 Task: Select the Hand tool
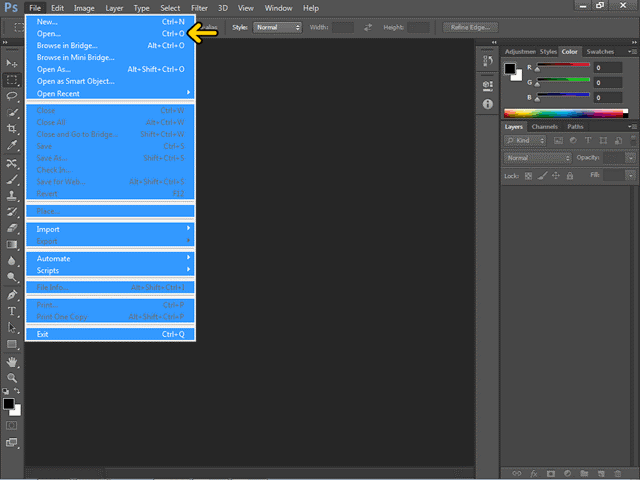(12, 362)
